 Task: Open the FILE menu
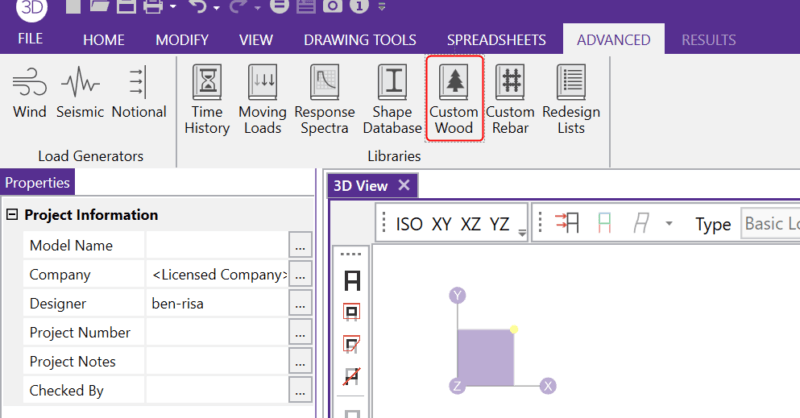click(30, 40)
